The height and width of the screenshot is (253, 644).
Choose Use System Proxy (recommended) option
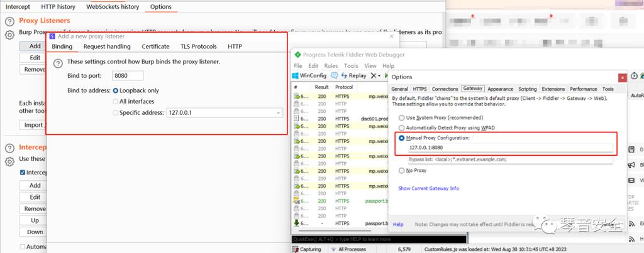tap(401, 117)
